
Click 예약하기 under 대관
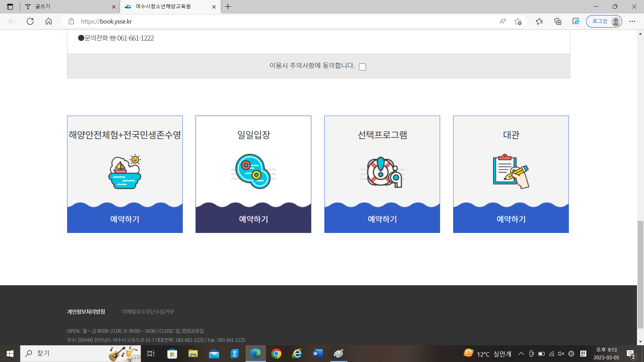pos(511,219)
